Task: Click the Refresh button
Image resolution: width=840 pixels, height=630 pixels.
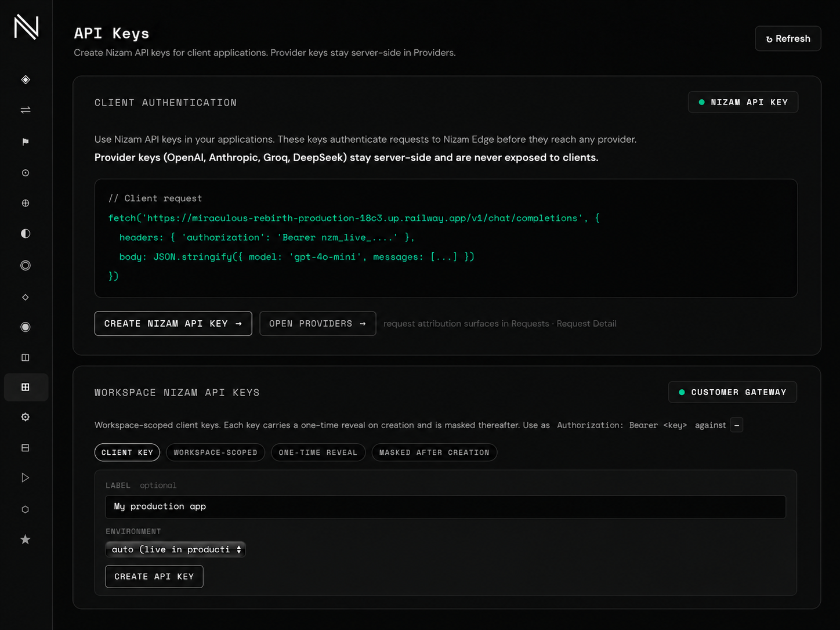Action: (788, 38)
